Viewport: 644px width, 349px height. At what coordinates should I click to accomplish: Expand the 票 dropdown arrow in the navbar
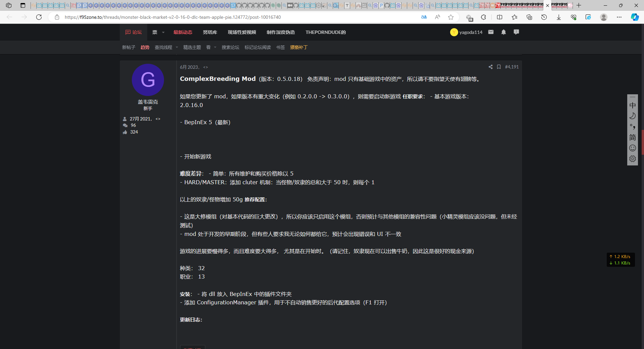click(163, 33)
